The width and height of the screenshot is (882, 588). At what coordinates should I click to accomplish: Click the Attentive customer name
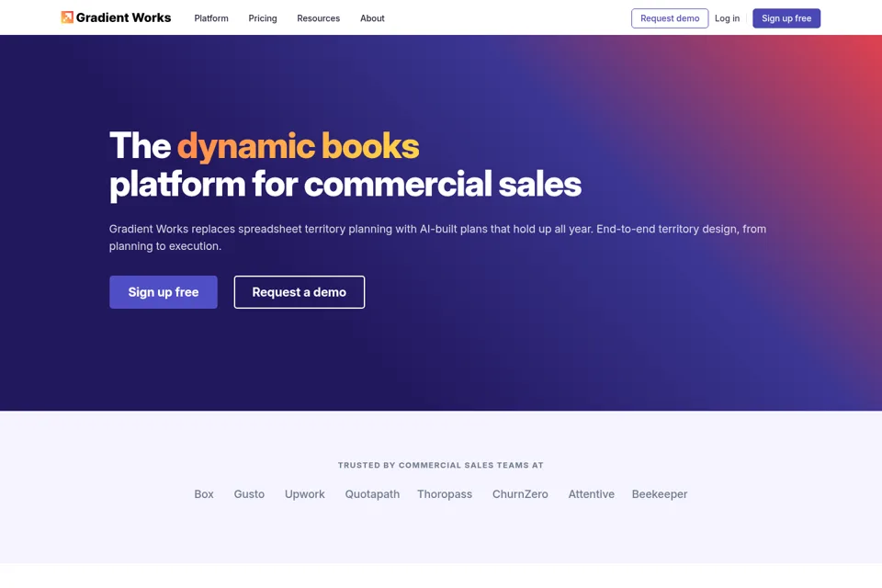click(x=591, y=494)
